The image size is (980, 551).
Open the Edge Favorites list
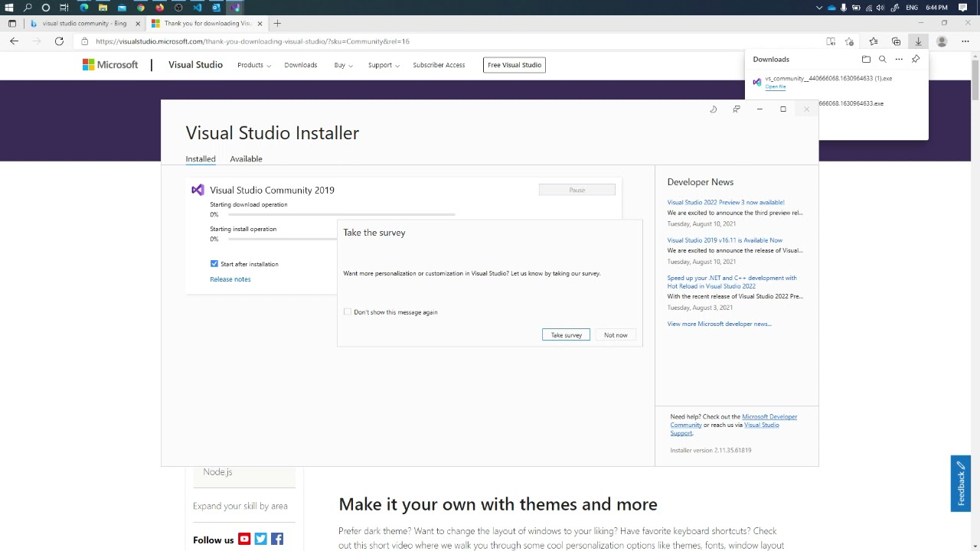[874, 41]
